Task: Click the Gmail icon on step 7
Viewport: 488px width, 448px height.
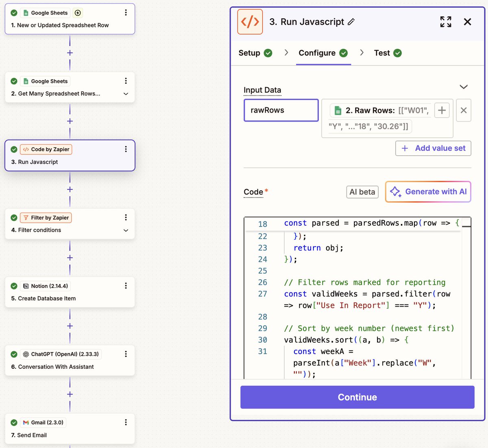Action: coord(26,422)
